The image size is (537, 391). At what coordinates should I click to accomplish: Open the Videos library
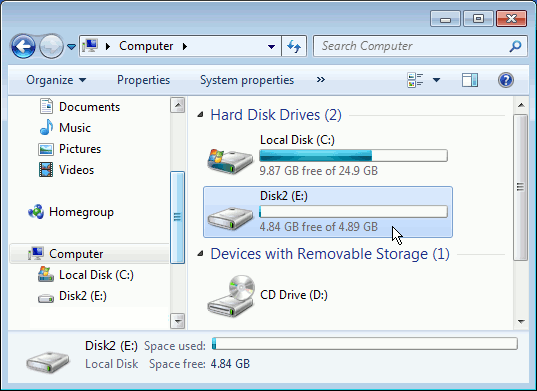tap(76, 170)
